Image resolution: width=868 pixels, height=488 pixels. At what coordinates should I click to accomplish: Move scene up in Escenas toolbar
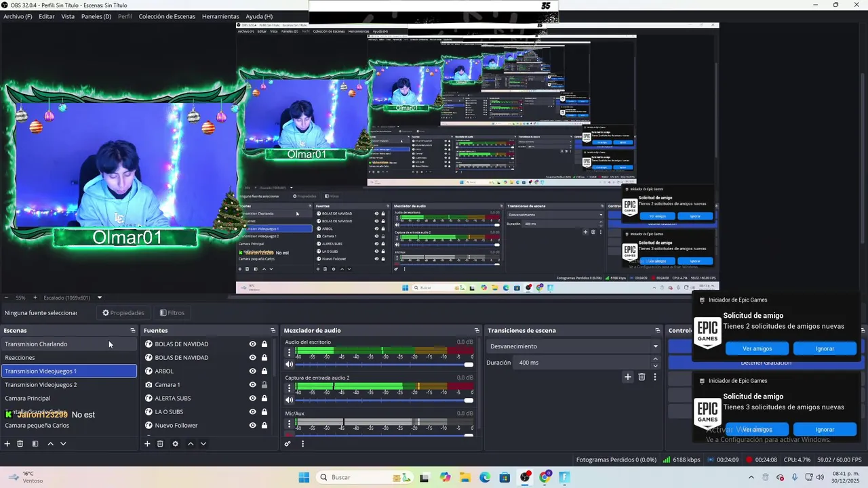(50, 444)
